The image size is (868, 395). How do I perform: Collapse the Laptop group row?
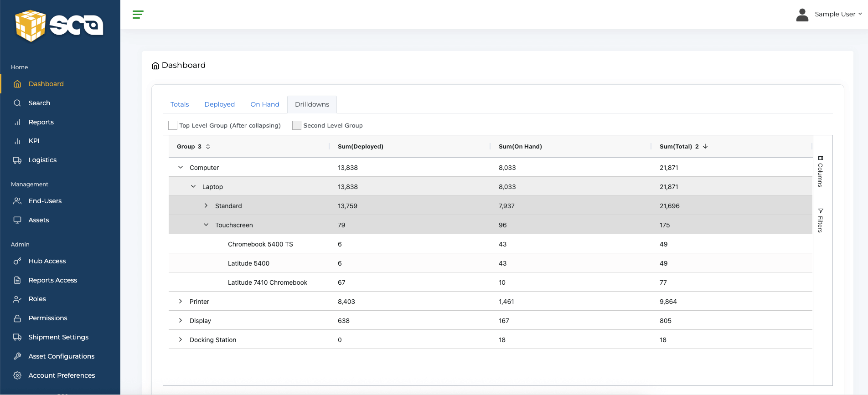coord(193,186)
